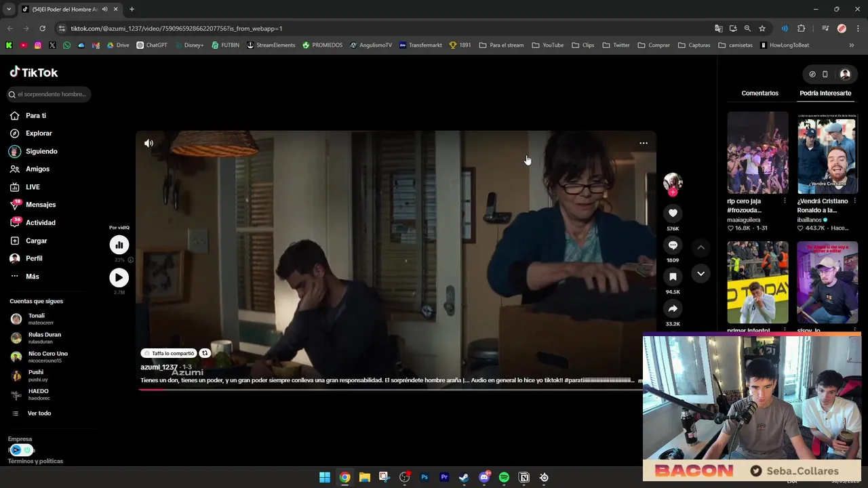Open the Vendrá Cristiano Ronaldo video thumbnail
This screenshot has height=488, width=868.
point(827,153)
